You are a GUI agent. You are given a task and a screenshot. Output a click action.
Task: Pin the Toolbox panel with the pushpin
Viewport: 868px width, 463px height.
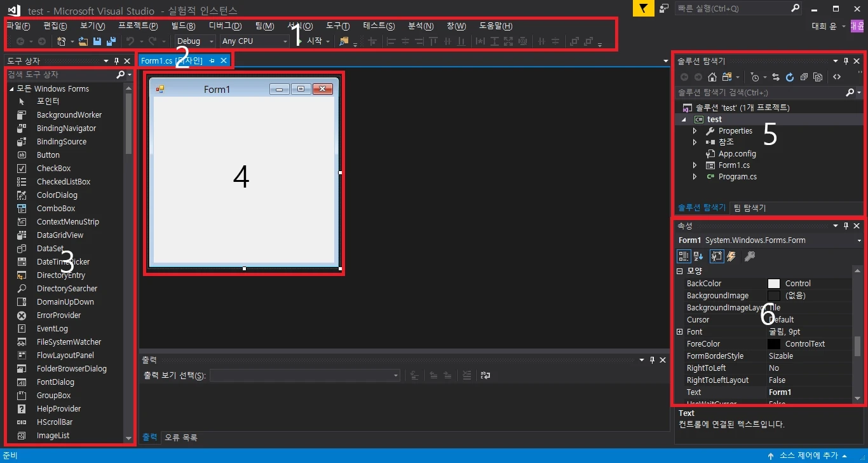(116, 61)
